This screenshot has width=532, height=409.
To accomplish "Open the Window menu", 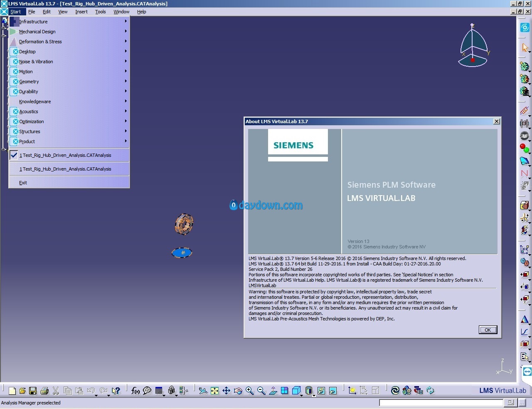I will click(121, 12).
